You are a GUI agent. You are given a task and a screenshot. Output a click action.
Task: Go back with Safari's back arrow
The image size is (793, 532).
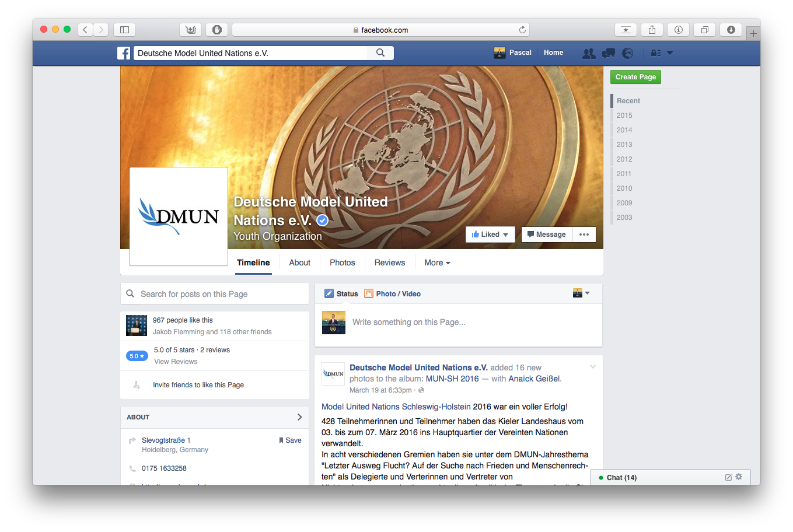point(85,30)
